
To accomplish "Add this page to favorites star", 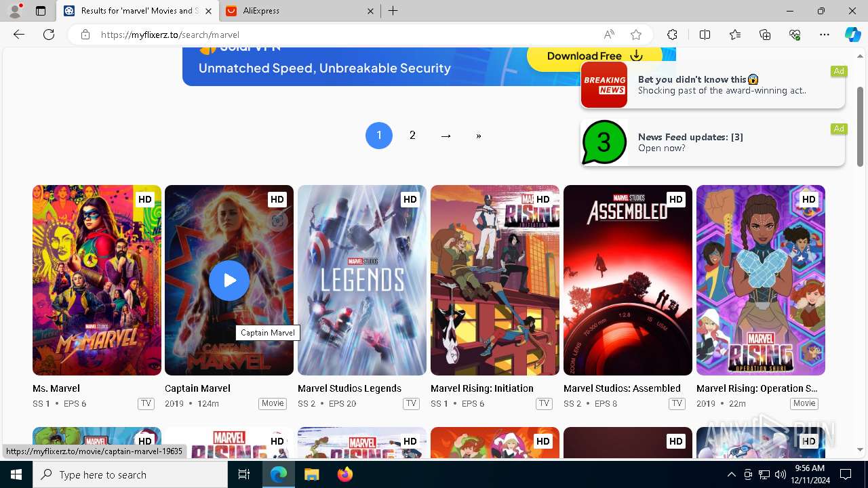I will (x=636, y=35).
